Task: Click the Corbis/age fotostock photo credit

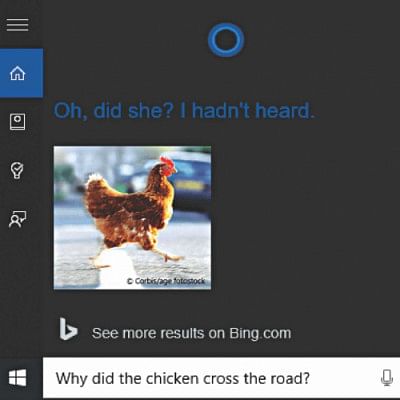Action: (x=166, y=281)
